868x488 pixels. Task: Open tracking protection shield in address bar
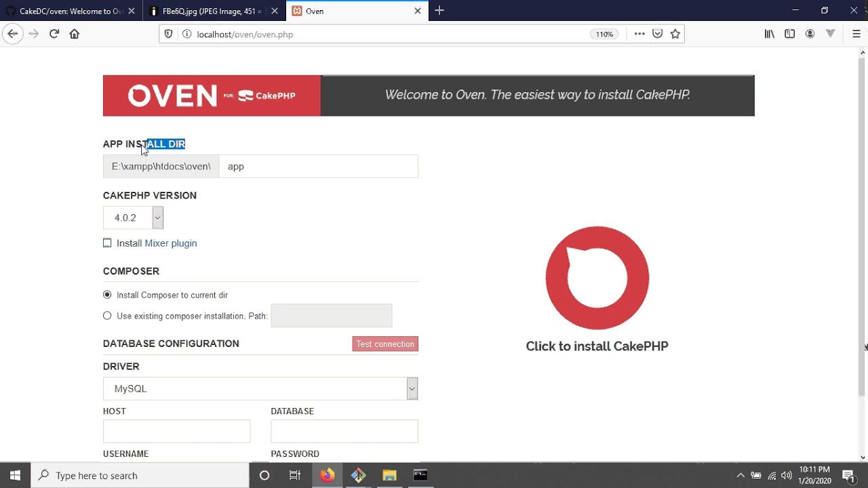[x=170, y=34]
